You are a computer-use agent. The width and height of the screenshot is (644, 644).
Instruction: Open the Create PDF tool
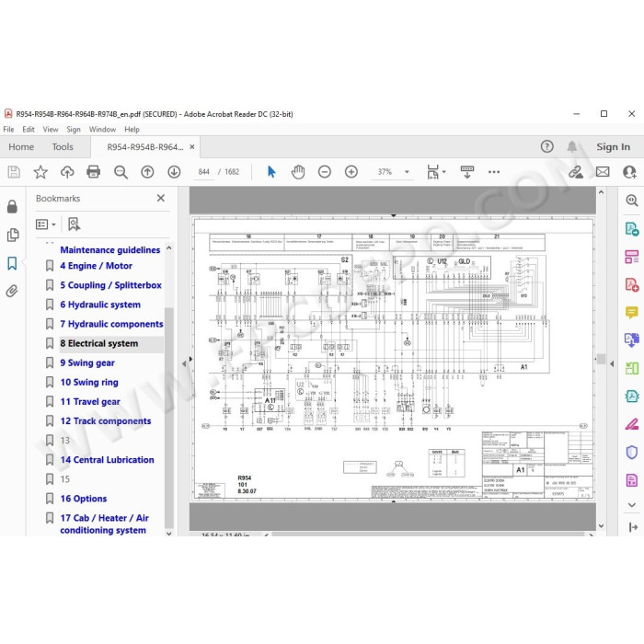point(632,284)
